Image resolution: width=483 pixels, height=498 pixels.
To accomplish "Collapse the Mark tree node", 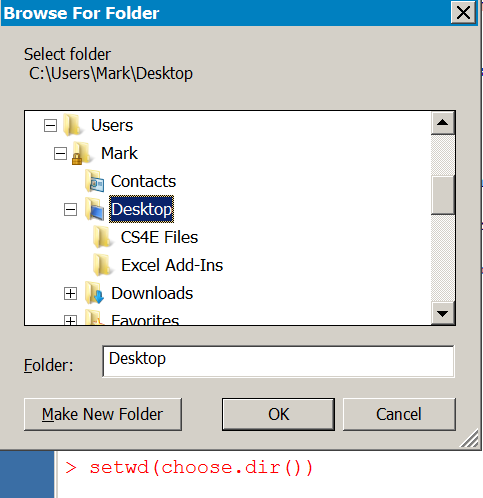I will pyautogui.click(x=60, y=154).
